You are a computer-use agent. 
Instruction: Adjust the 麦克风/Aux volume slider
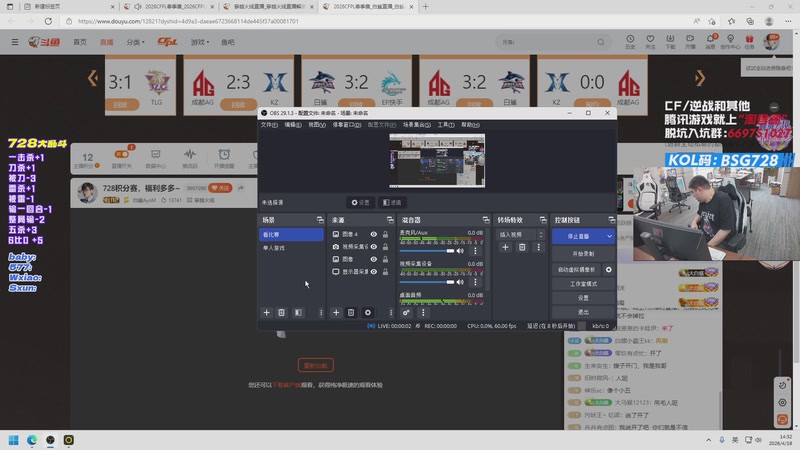click(x=427, y=251)
